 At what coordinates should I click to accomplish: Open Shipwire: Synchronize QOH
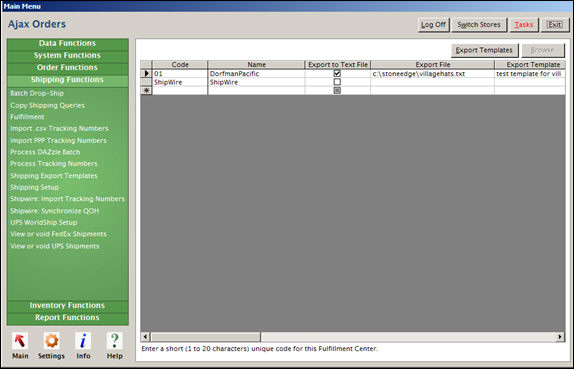[x=55, y=211]
